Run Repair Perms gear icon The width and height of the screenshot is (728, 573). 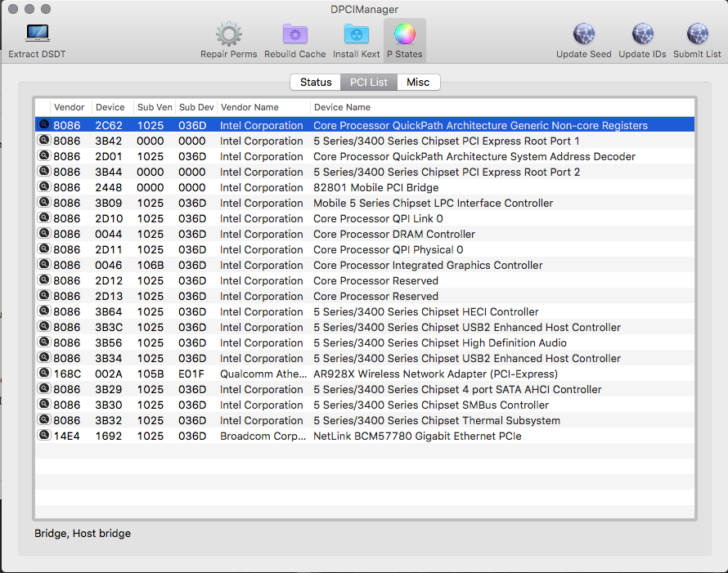(x=228, y=34)
